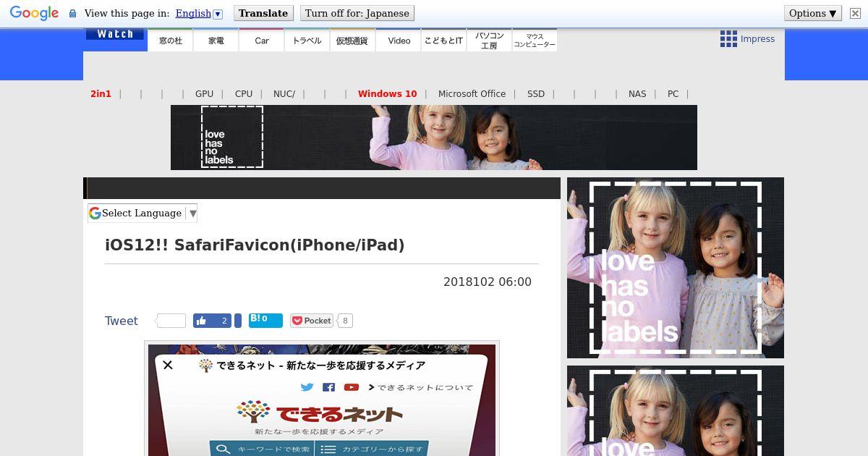Follow the Windows 10 keyword link
The image size is (868, 456).
tap(387, 94)
